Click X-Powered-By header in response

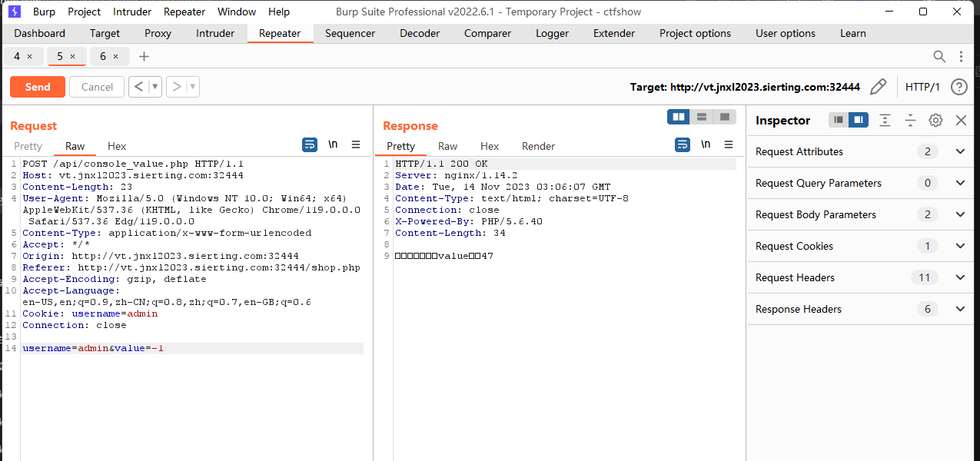click(469, 221)
